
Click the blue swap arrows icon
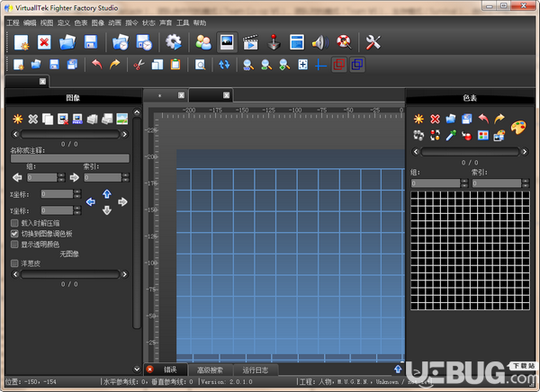(224, 65)
